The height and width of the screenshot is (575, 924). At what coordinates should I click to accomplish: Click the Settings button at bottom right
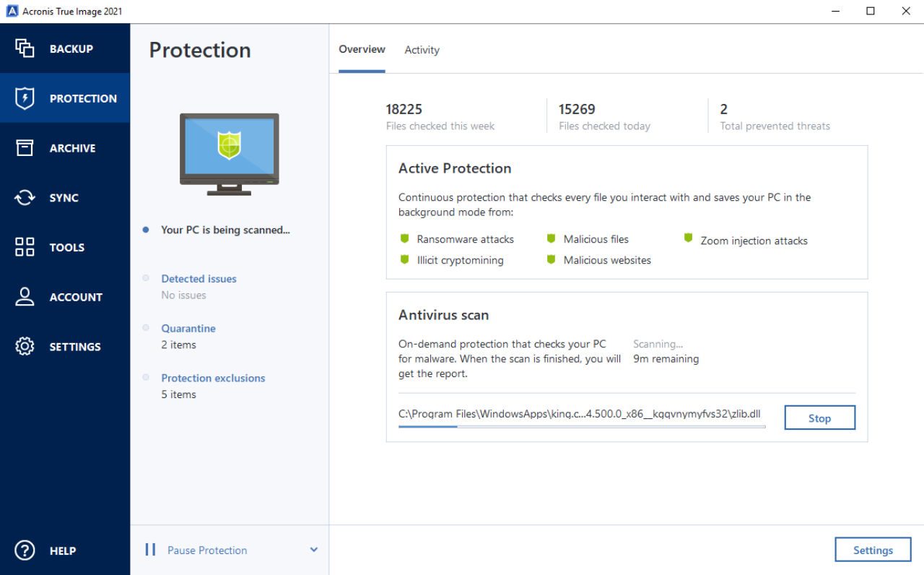click(x=873, y=550)
